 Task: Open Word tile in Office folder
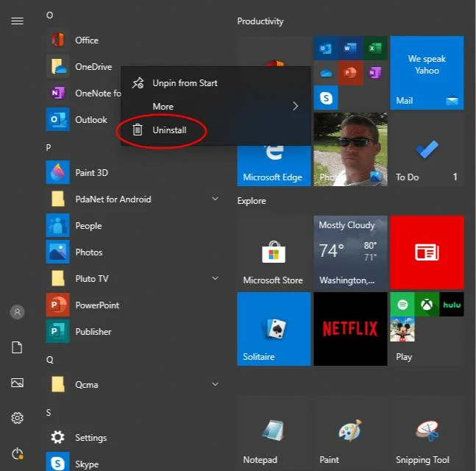350,48
